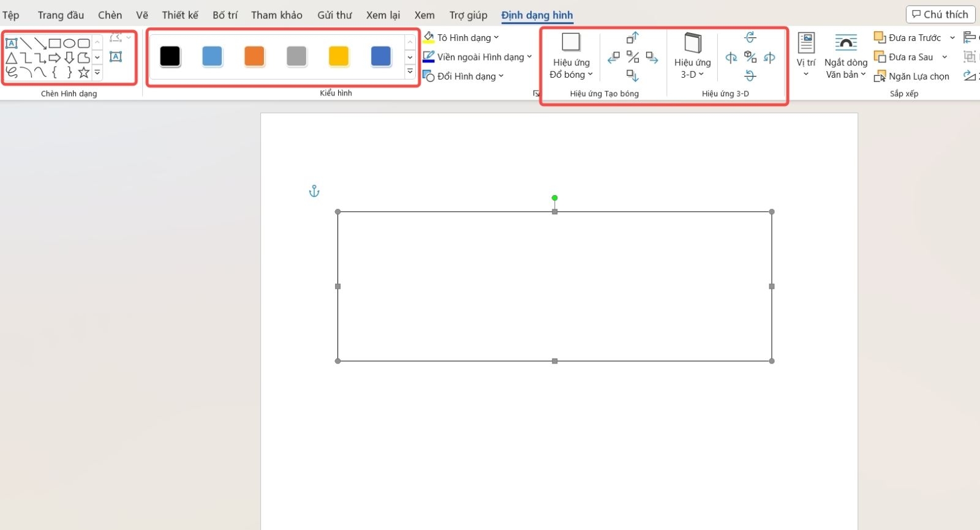Switch to Trang đầu tab

(x=61, y=15)
